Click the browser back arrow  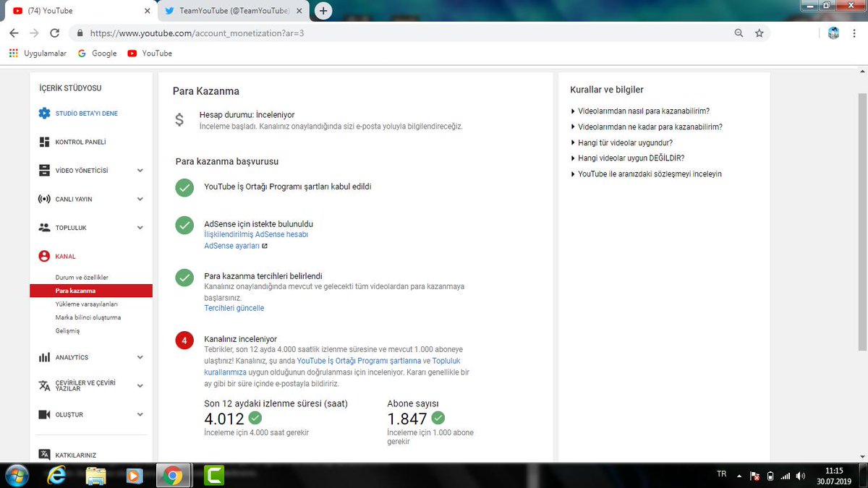click(14, 33)
